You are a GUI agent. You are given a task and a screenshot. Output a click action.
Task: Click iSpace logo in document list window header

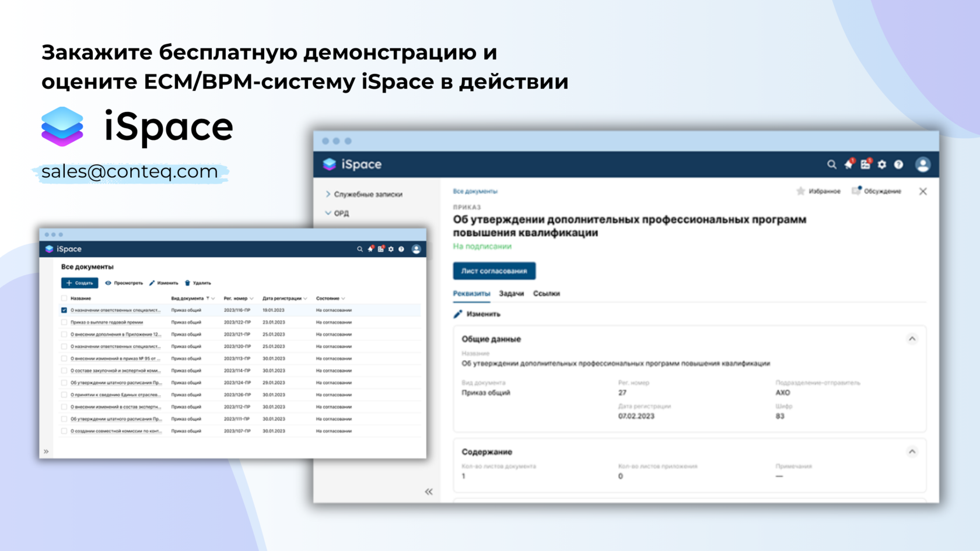click(x=64, y=249)
